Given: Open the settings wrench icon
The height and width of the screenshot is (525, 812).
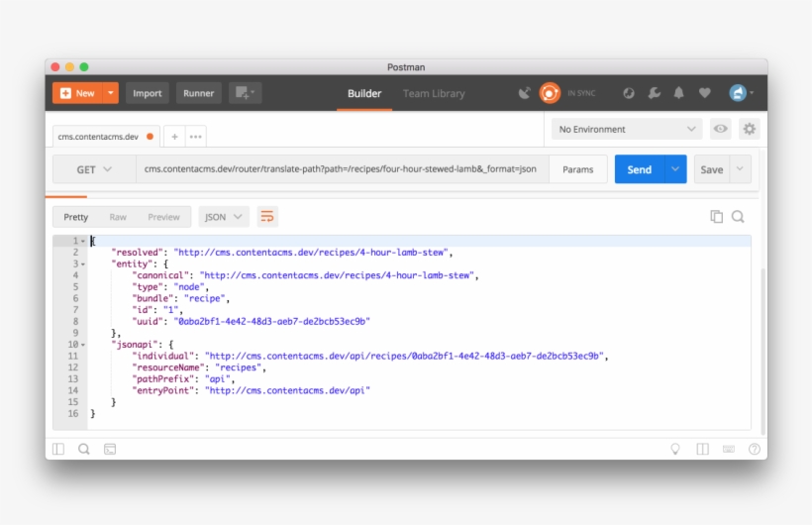Looking at the screenshot, I should [x=654, y=93].
